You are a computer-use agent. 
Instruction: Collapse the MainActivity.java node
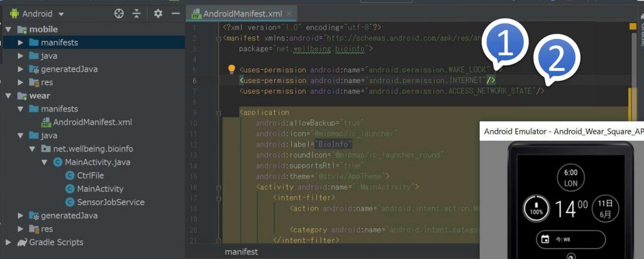click(45, 162)
